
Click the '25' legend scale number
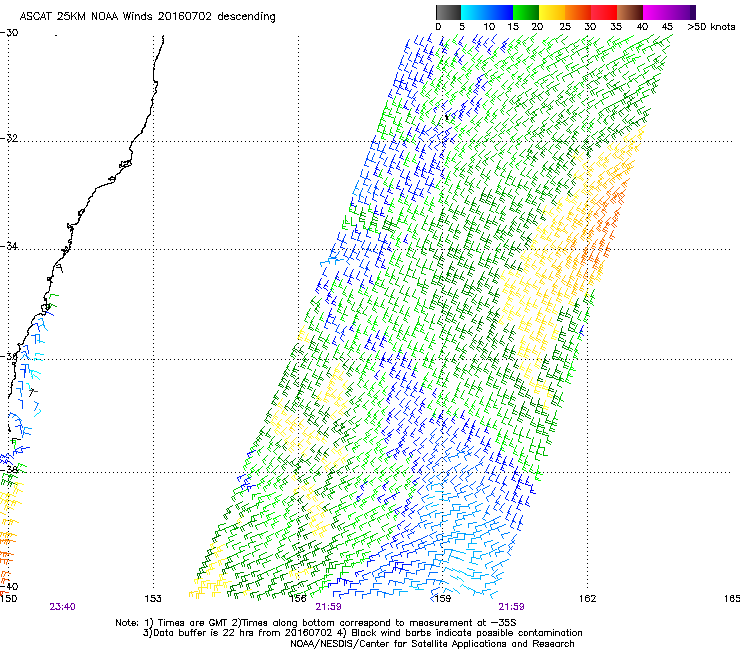(564, 27)
